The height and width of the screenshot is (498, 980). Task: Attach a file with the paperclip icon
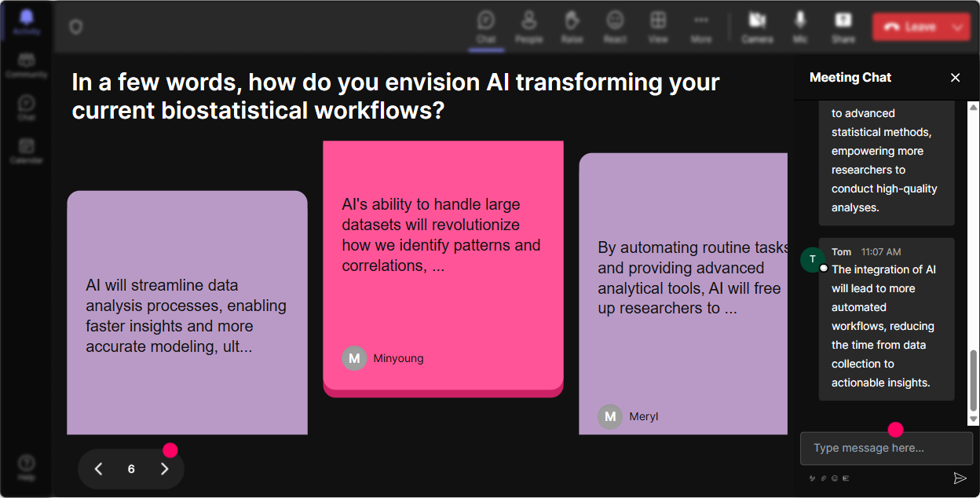click(x=824, y=478)
